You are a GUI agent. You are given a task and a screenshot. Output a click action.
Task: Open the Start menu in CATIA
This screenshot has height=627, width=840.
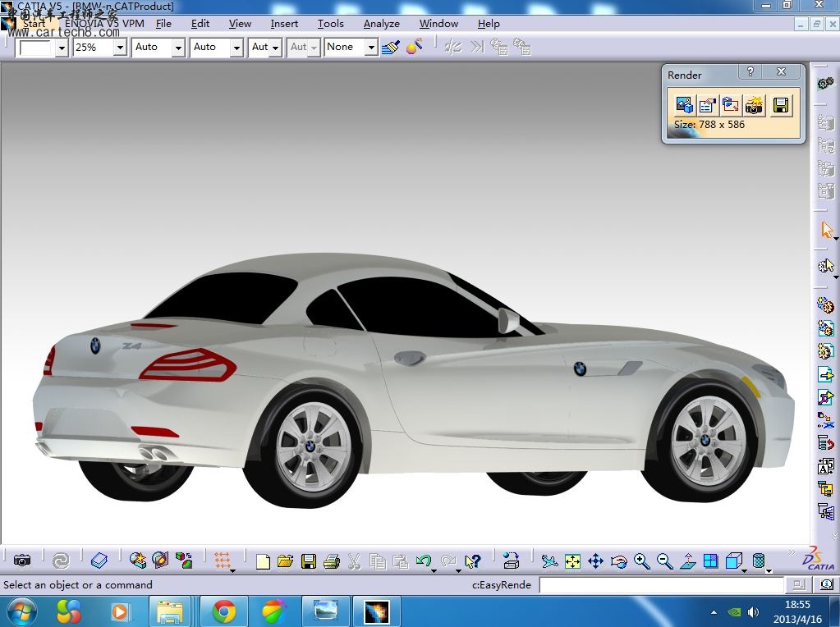(34, 24)
